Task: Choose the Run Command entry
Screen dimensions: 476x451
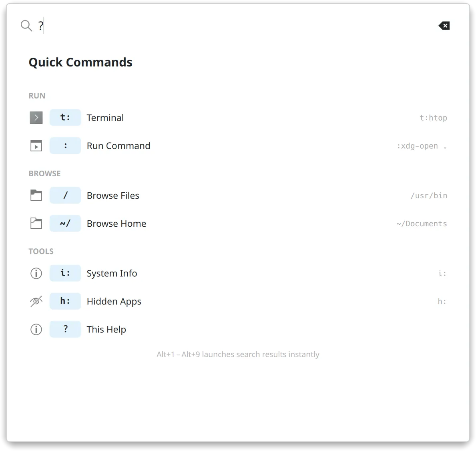Action: [238, 146]
